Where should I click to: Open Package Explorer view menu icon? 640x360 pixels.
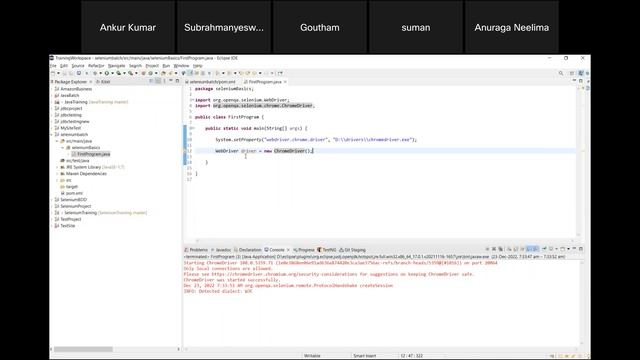164,81
